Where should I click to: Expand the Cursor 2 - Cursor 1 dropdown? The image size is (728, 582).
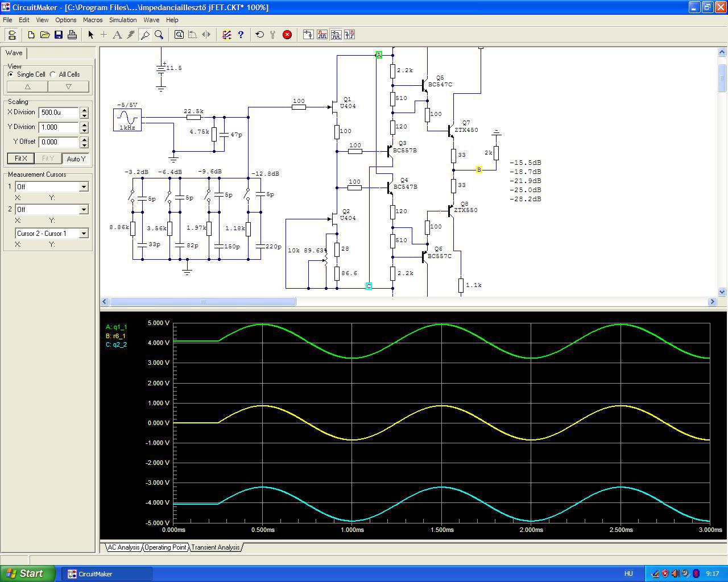click(x=84, y=234)
